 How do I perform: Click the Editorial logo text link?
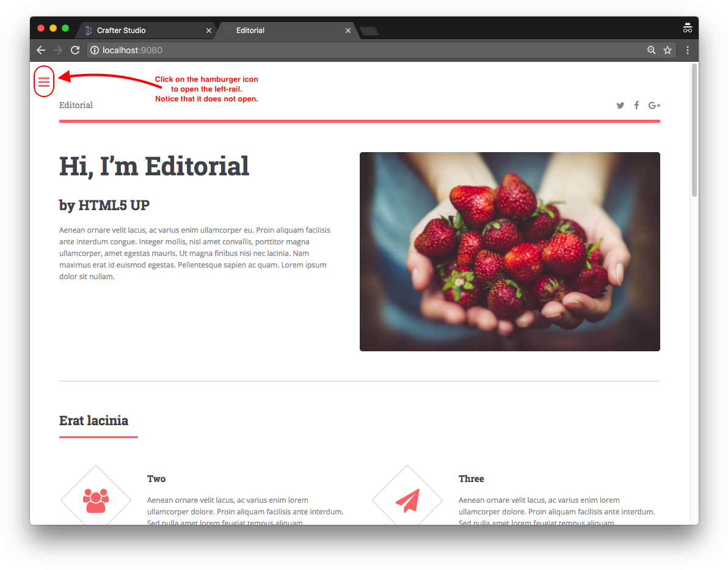tap(76, 105)
